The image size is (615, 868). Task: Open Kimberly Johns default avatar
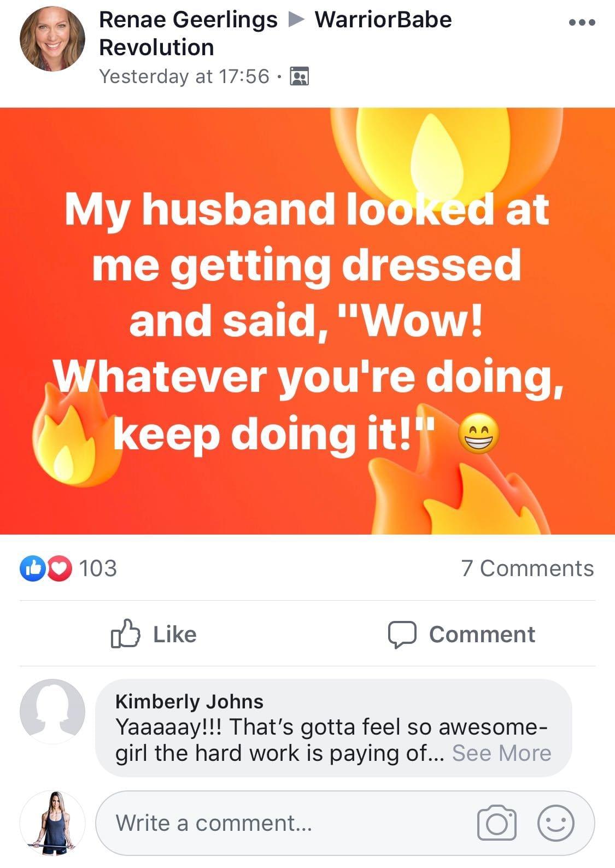[x=52, y=711]
